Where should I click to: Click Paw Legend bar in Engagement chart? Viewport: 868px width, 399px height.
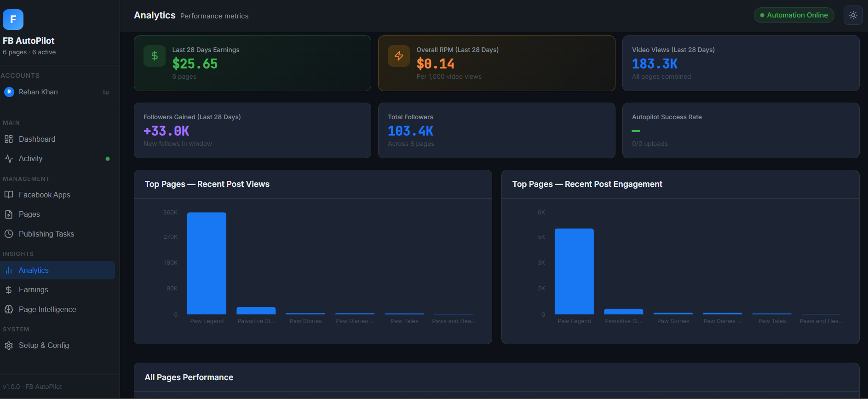574,272
